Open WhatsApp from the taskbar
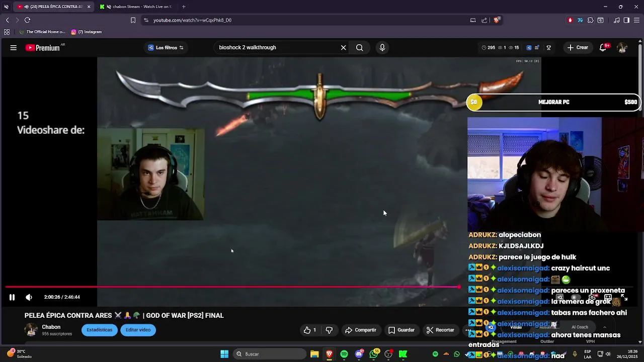This screenshot has width=644, height=362. pos(373,354)
